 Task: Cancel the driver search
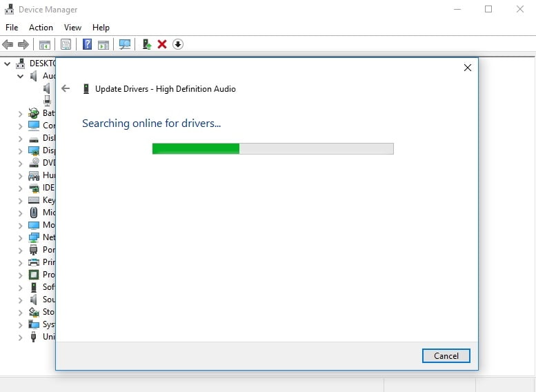[x=446, y=355]
